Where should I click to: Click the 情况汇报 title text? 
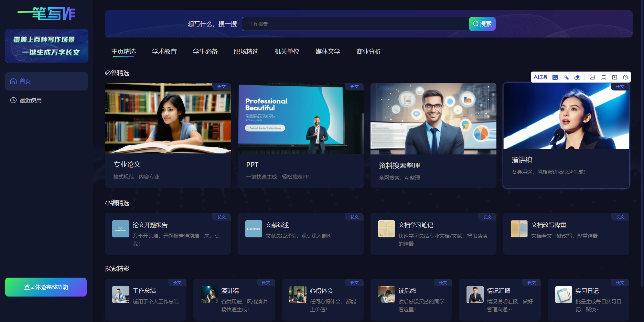(x=499, y=291)
